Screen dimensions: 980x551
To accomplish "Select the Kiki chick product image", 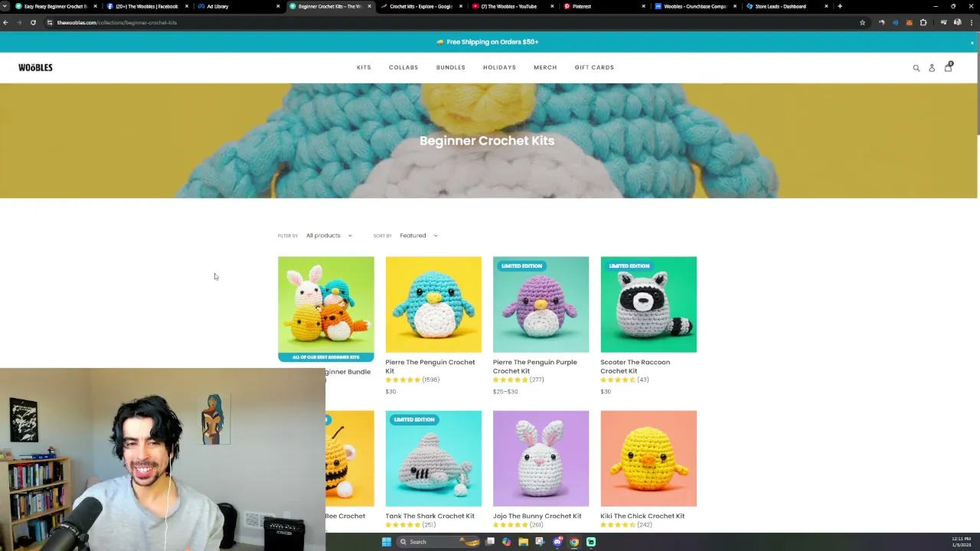I will click(648, 458).
